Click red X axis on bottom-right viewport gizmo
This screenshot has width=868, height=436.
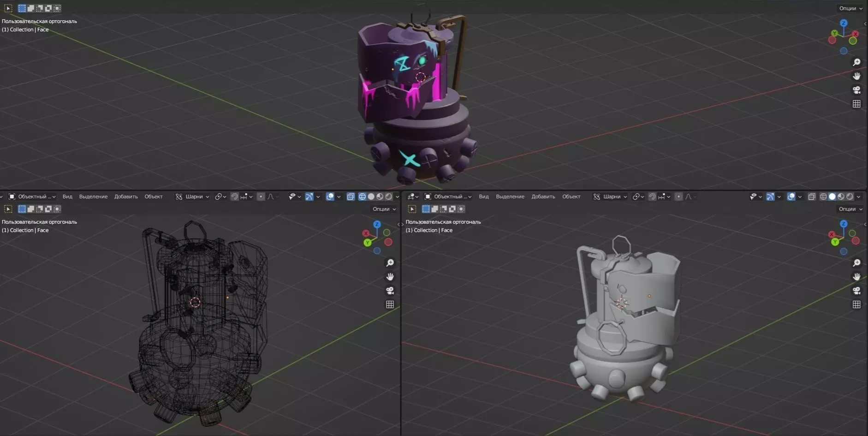(x=832, y=235)
